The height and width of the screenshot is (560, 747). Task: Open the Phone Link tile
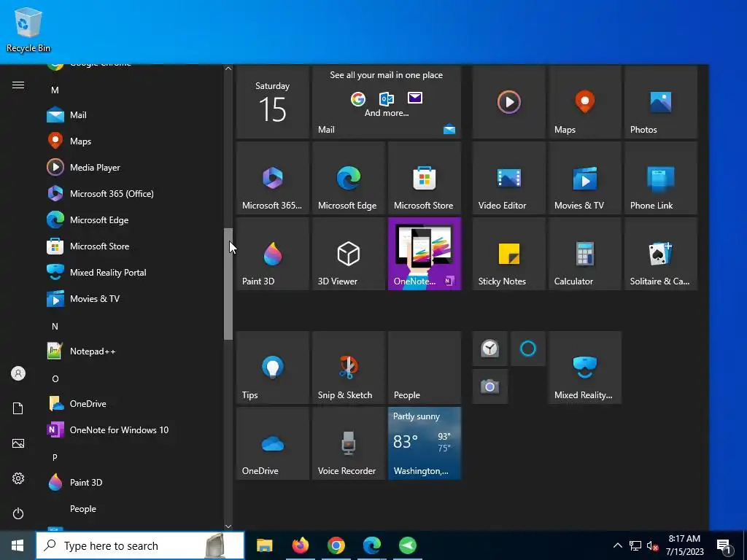click(x=661, y=178)
